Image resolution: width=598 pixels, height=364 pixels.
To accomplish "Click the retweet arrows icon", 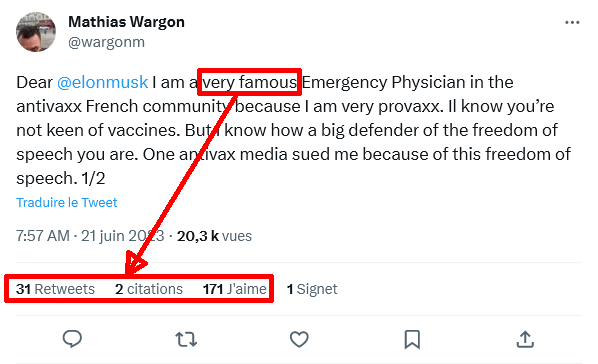I will point(186,339).
